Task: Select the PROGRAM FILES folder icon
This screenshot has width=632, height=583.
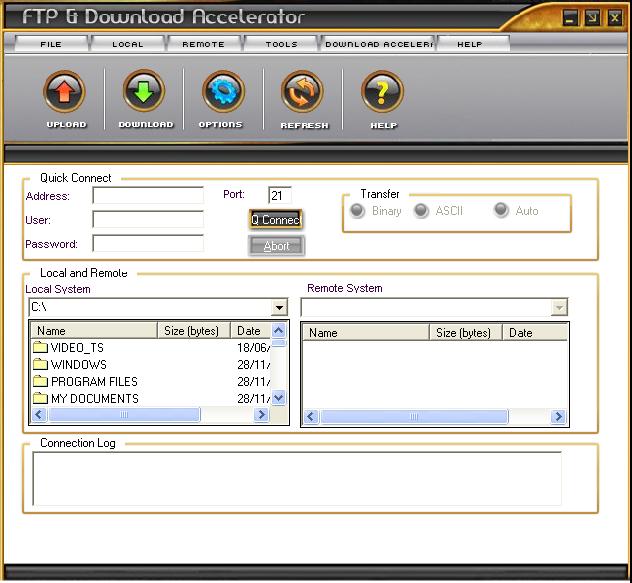Action: tap(40, 381)
